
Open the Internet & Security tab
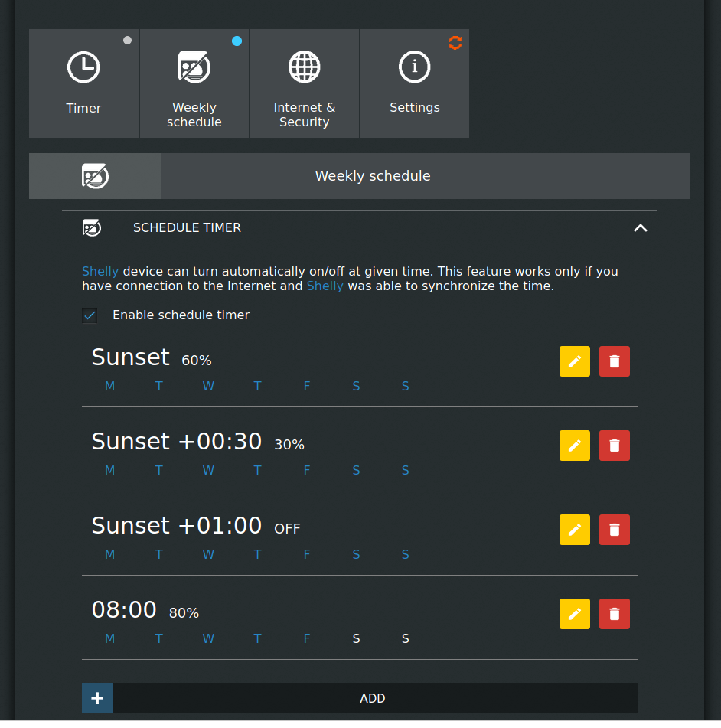click(x=305, y=83)
